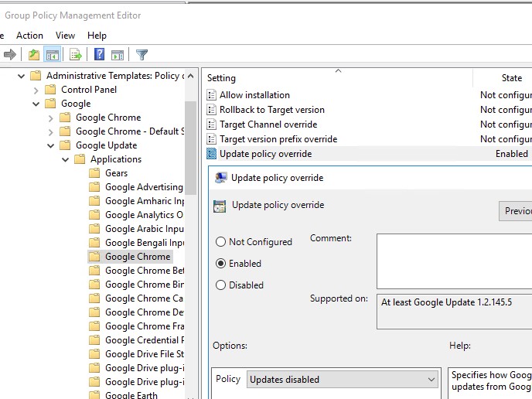Collapse the Google Update tree node
Viewport: 532px width, 399px height.
click(x=50, y=145)
